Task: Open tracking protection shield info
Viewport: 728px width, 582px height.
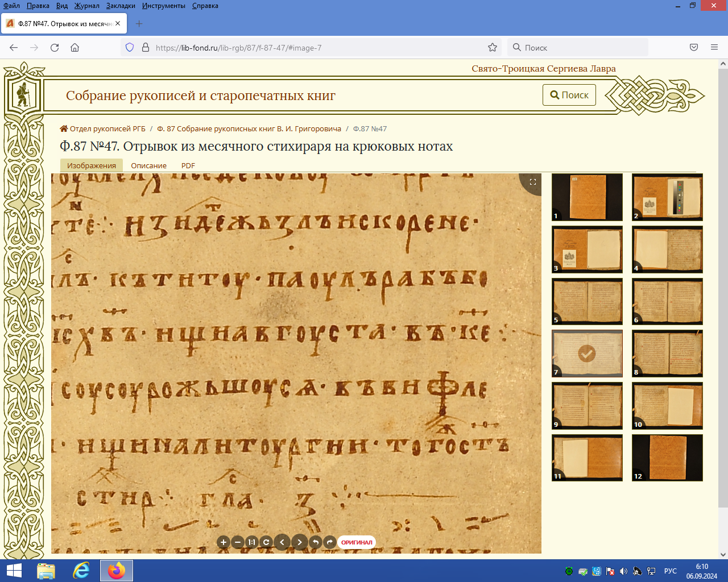Action: (x=130, y=48)
